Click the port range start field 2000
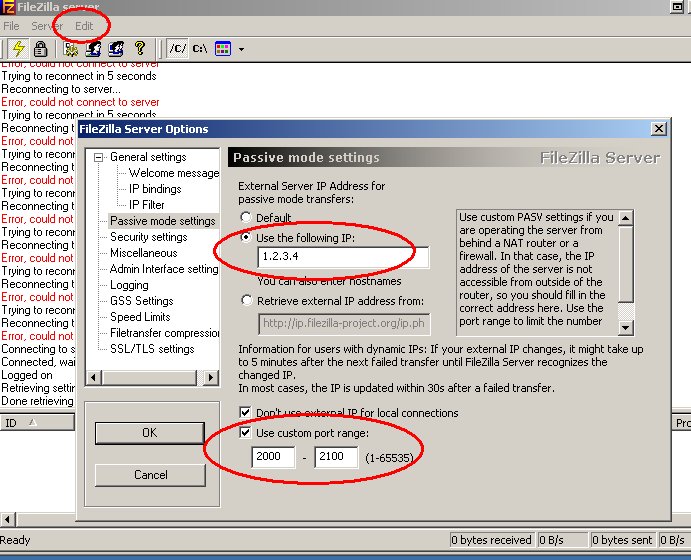Screen dimensions: 691x560 pyautogui.click(x=273, y=457)
